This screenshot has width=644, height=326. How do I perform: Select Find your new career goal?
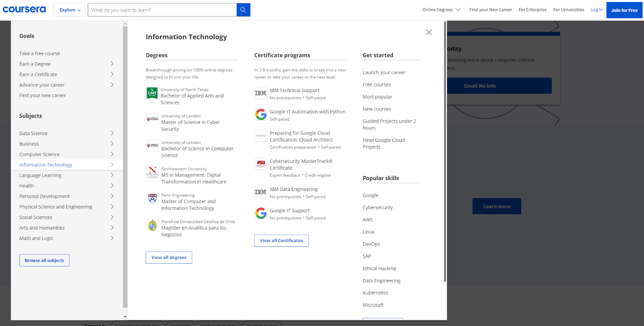[43, 96]
